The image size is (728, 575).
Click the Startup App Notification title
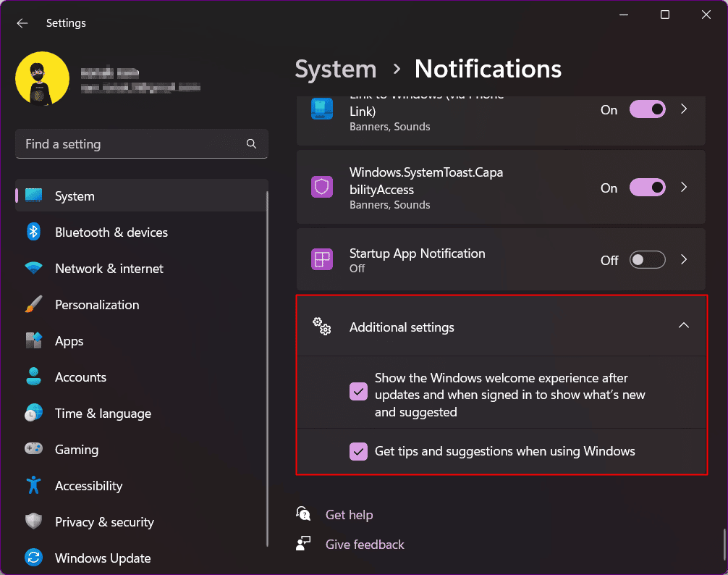pyautogui.click(x=417, y=253)
